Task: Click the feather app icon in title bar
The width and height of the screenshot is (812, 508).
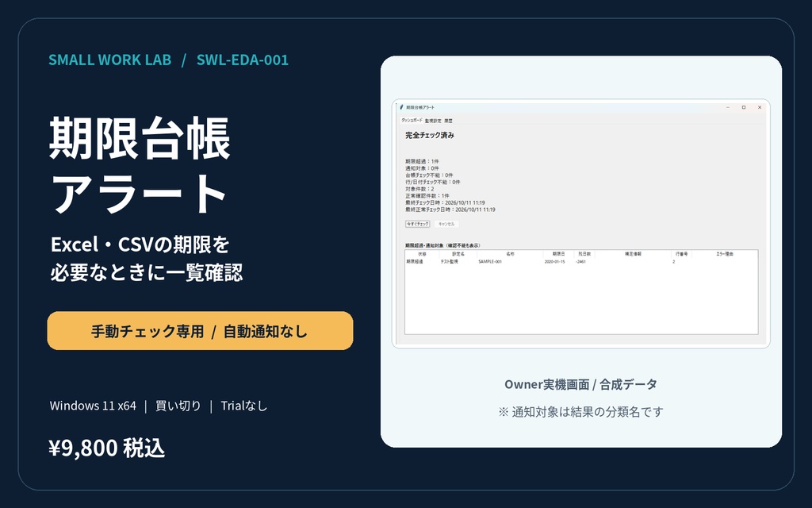Action: [x=401, y=107]
